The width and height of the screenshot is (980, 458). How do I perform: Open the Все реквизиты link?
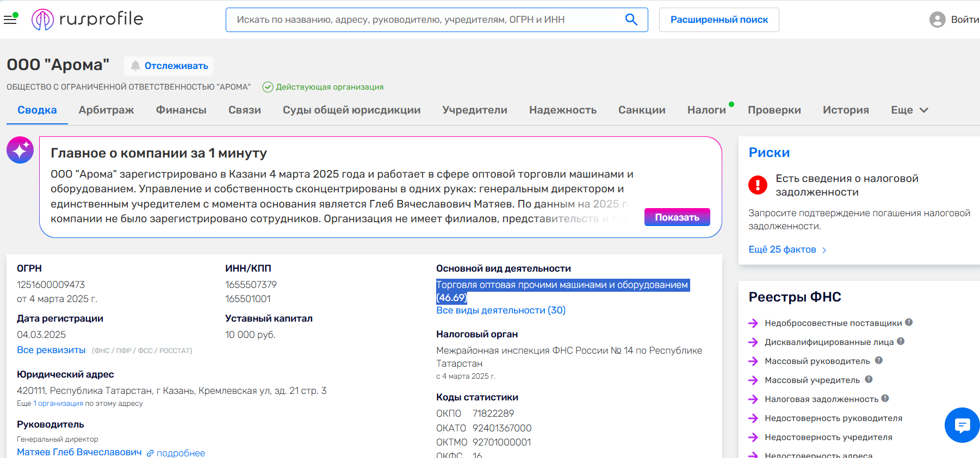(x=51, y=350)
